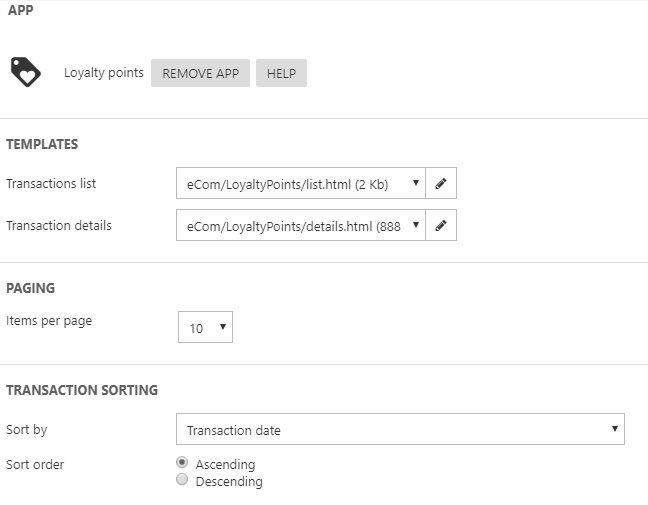The height and width of the screenshot is (505, 648).
Task: Open the Transactions list template dropdown
Action: coord(300,184)
